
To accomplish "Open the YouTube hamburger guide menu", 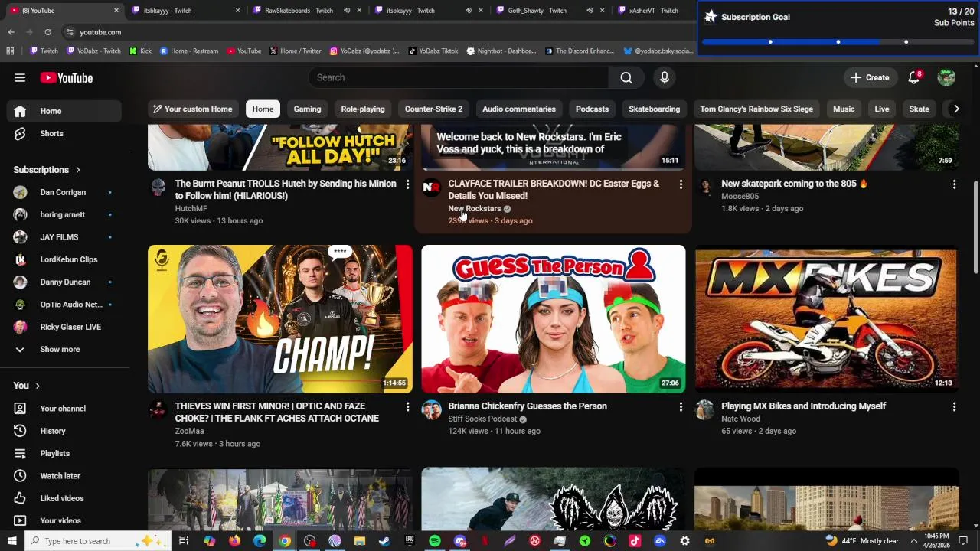I will click(x=20, y=77).
